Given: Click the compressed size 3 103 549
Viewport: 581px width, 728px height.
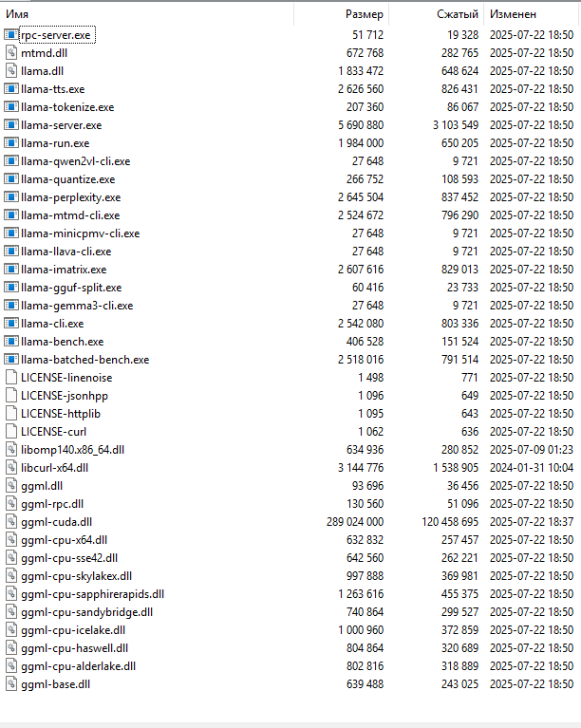Looking at the screenshot, I should tap(456, 125).
